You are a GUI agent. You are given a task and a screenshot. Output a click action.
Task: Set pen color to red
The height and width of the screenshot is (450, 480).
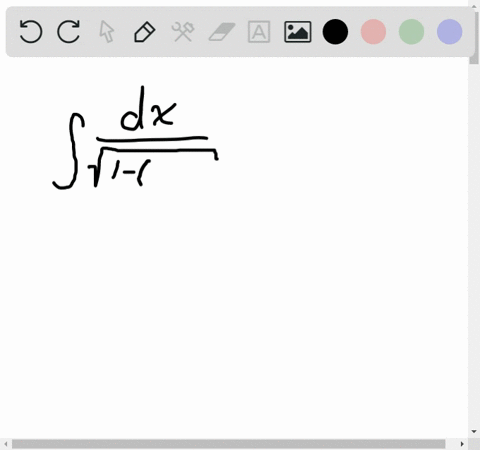(373, 32)
